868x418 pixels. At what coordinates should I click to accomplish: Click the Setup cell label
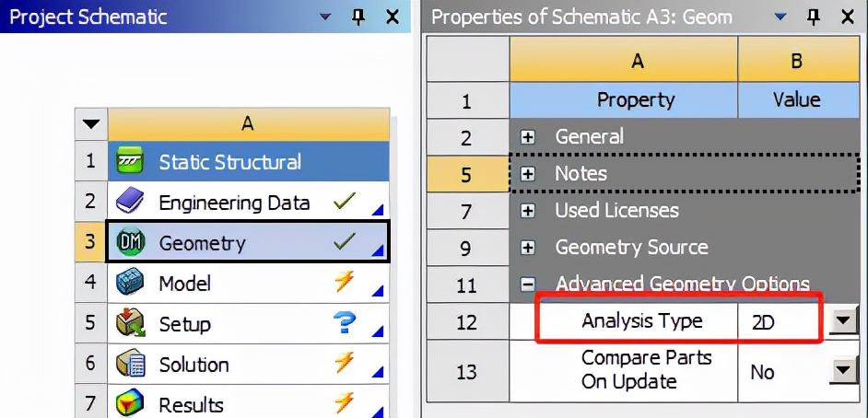pyautogui.click(x=184, y=324)
